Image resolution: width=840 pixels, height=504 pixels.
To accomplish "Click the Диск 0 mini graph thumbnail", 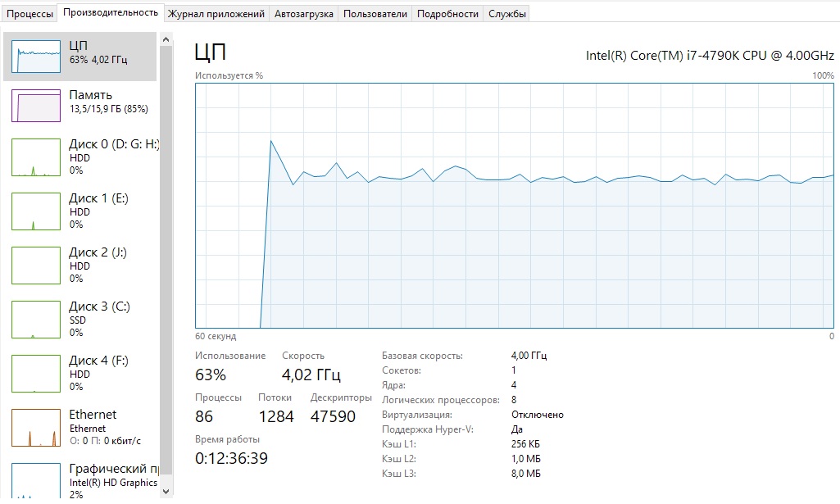I will (36, 157).
